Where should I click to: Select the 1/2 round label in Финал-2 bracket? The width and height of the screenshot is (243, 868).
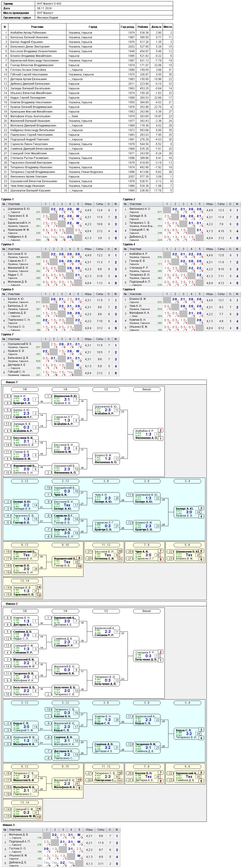(106, 611)
